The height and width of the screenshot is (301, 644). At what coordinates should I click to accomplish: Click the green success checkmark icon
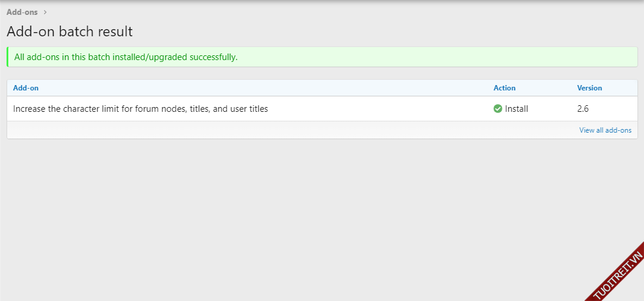coord(498,109)
